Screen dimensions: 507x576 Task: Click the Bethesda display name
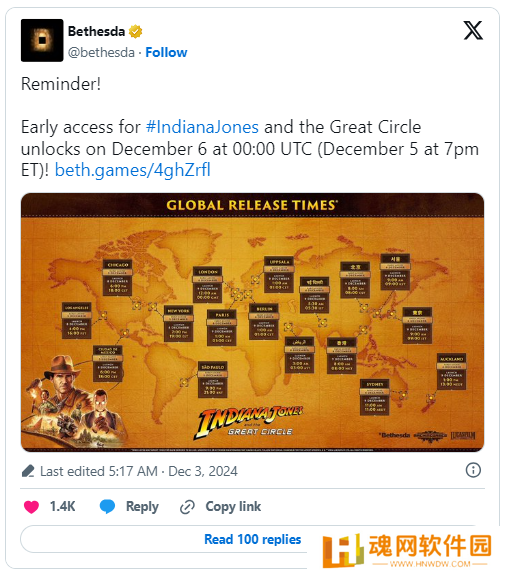(96, 32)
